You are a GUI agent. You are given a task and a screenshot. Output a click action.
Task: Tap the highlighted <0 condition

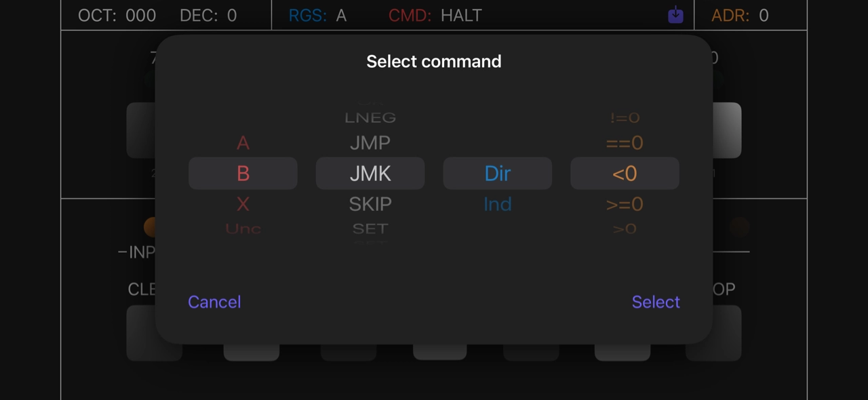(625, 174)
